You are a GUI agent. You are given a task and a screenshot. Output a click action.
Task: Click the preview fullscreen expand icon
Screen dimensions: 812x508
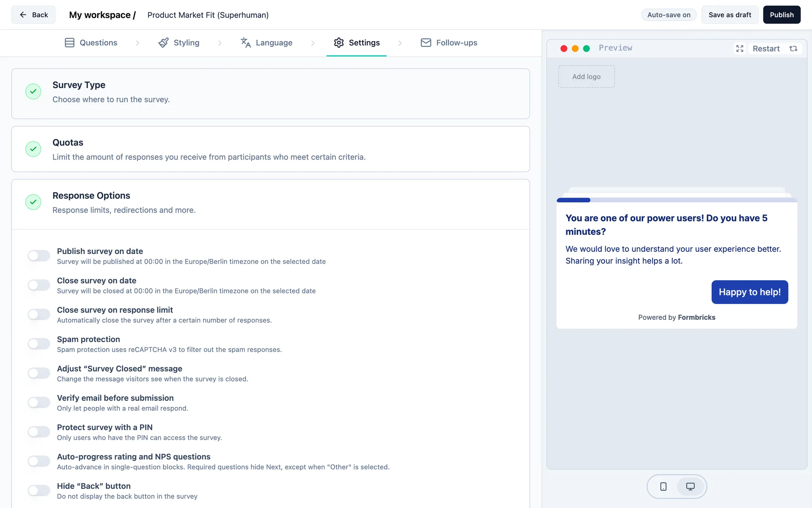tap(740, 49)
